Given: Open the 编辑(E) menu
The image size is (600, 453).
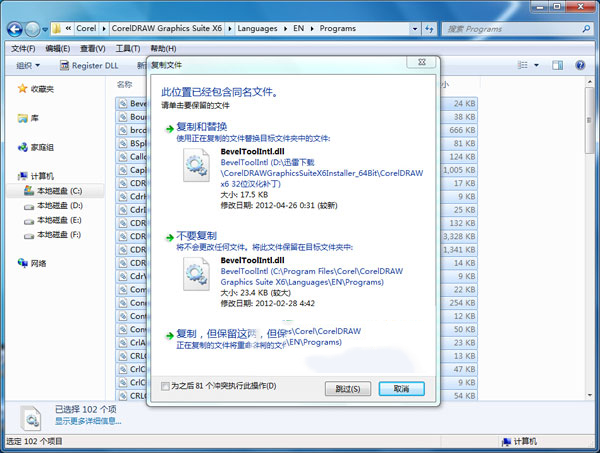Looking at the screenshot, I should [58, 49].
